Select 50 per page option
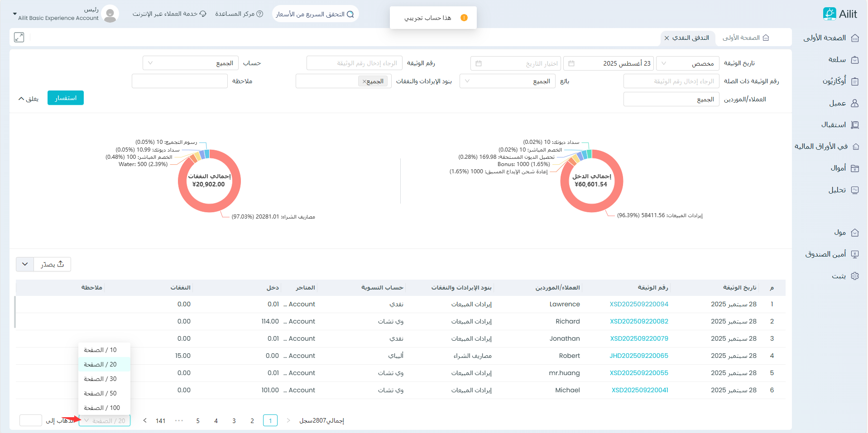 (100, 393)
